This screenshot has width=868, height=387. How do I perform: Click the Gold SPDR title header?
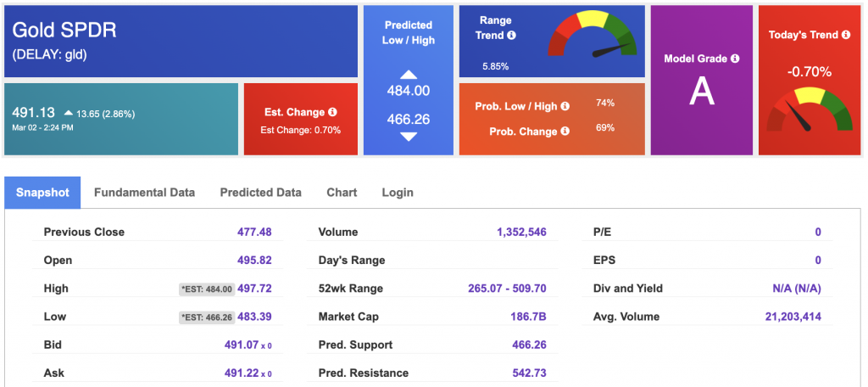[64, 31]
